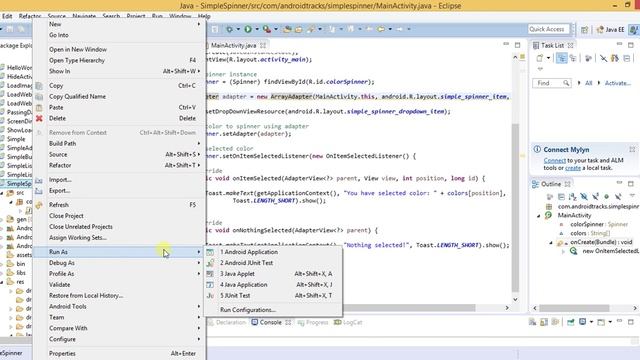640x360 pixels.
Task: Click Activate... link in Task List
Action: click(x=618, y=83)
